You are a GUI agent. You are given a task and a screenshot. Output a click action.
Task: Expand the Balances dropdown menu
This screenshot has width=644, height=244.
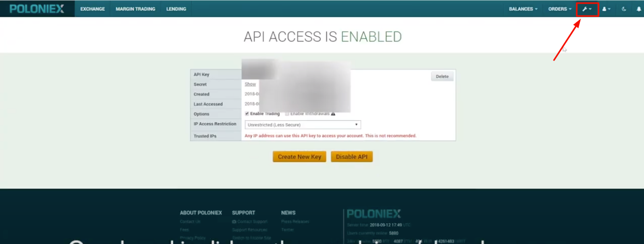click(523, 9)
